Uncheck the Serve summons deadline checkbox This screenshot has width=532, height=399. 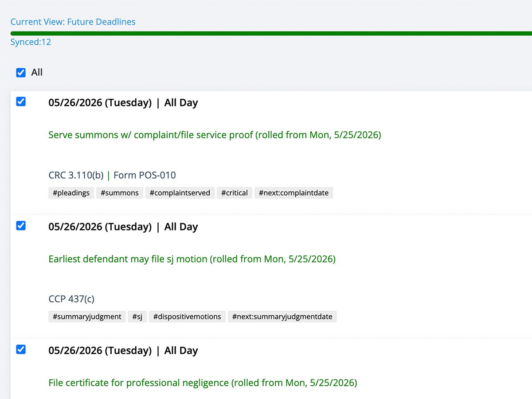pos(21,102)
